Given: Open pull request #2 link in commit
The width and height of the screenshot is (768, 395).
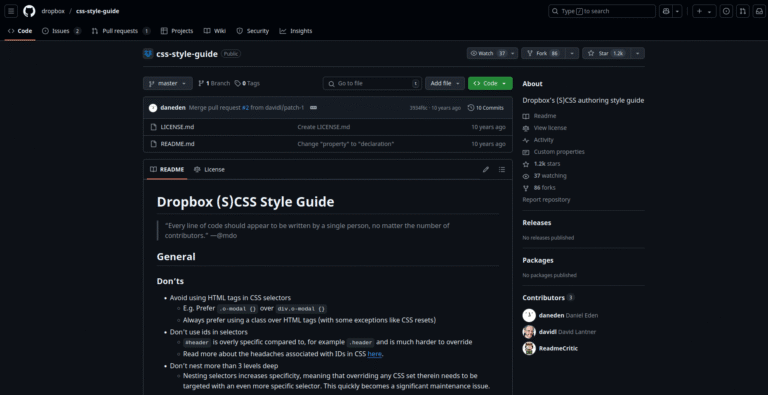Looking at the screenshot, I should [245, 108].
